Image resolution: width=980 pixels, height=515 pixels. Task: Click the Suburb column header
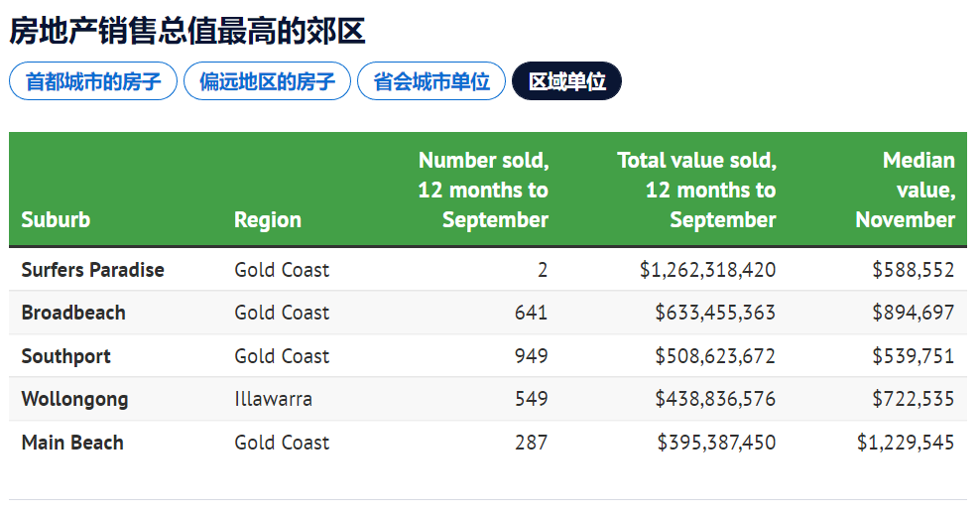pyautogui.click(x=56, y=219)
